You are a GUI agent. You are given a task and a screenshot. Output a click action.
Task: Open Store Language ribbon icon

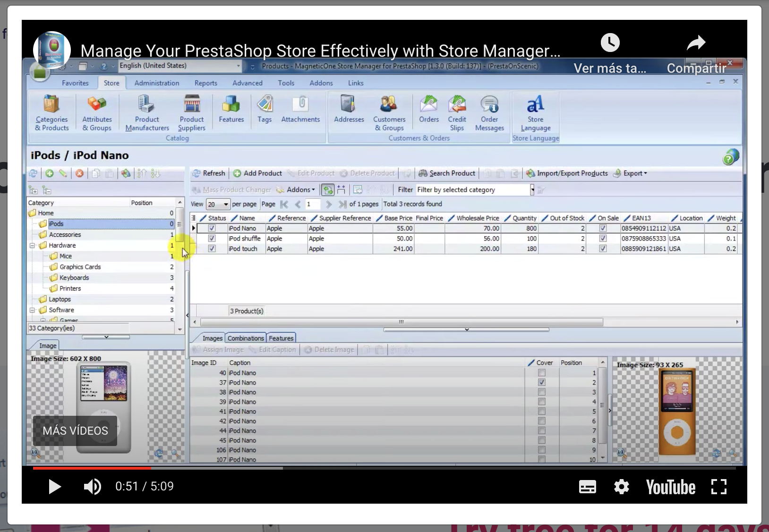(x=536, y=113)
